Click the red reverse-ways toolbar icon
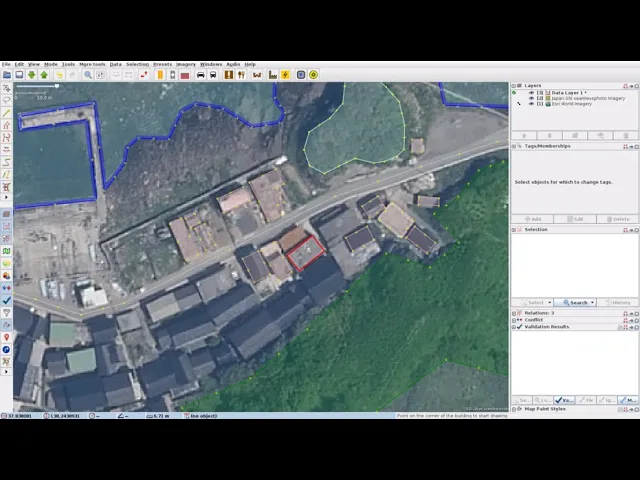 click(144, 75)
